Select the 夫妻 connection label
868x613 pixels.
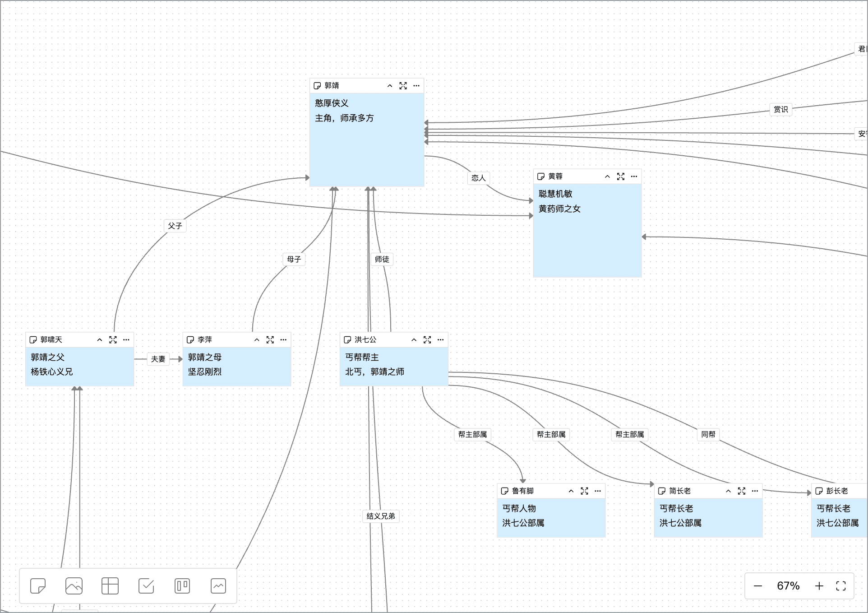point(158,359)
